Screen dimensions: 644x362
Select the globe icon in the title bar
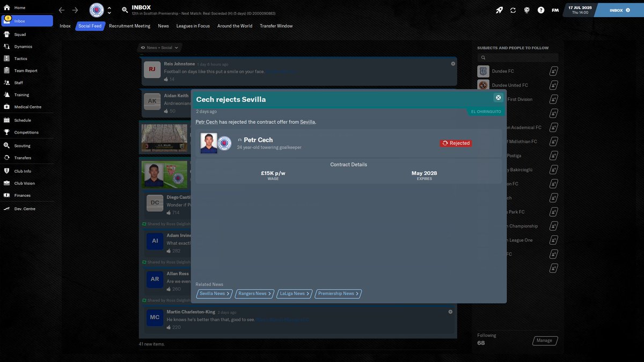point(526,10)
